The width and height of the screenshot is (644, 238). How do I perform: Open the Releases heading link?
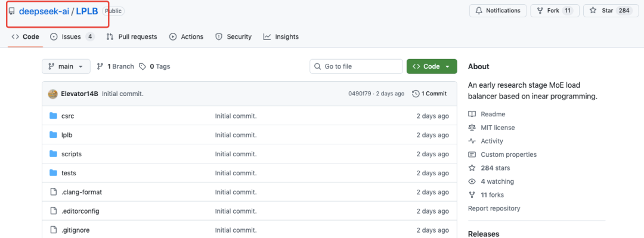(484, 233)
